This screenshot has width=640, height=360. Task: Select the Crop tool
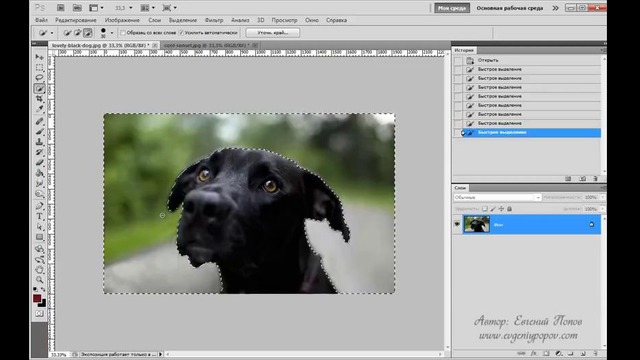point(39,99)
